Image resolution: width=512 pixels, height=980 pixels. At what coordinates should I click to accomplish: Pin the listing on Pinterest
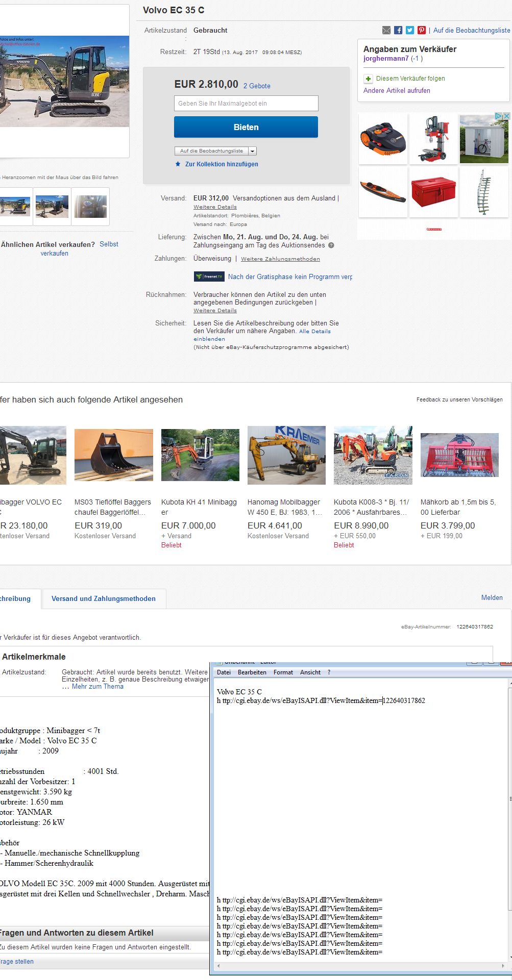[x=422, y=30]
